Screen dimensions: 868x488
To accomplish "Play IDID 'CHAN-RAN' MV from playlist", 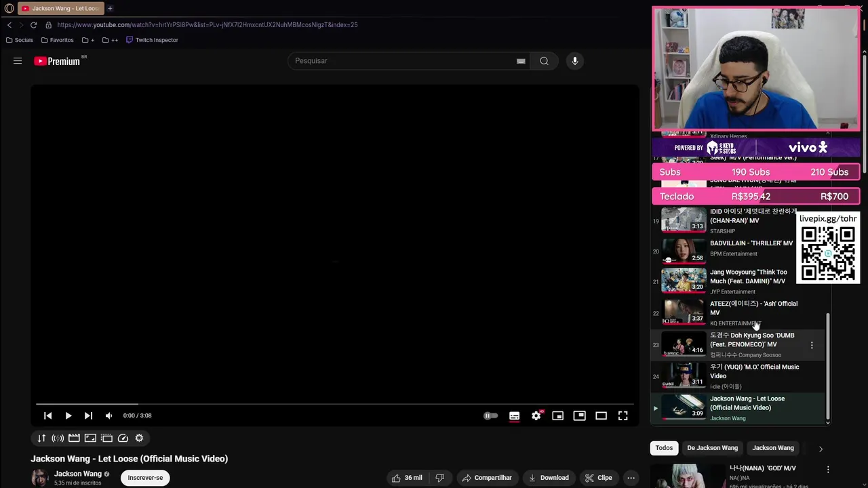I will pyautogui.click(x=738, y=221).
